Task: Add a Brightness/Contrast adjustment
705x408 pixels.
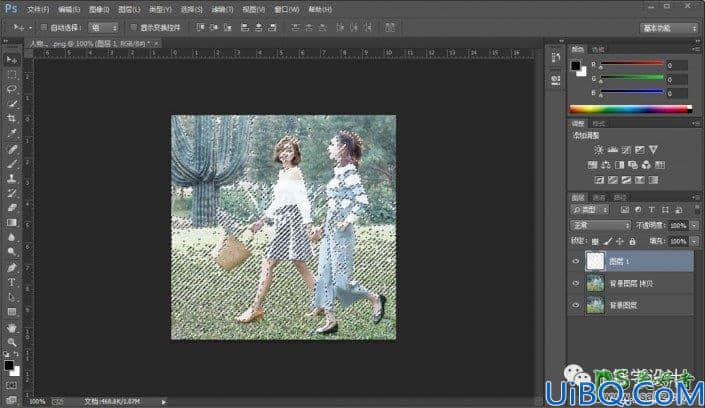Action: coord(598,150)
